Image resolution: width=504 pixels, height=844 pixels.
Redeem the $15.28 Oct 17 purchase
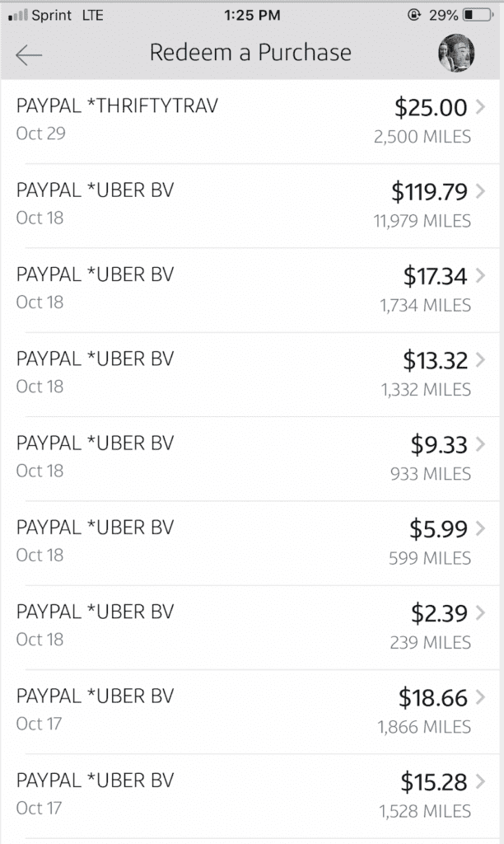(250, 796)
